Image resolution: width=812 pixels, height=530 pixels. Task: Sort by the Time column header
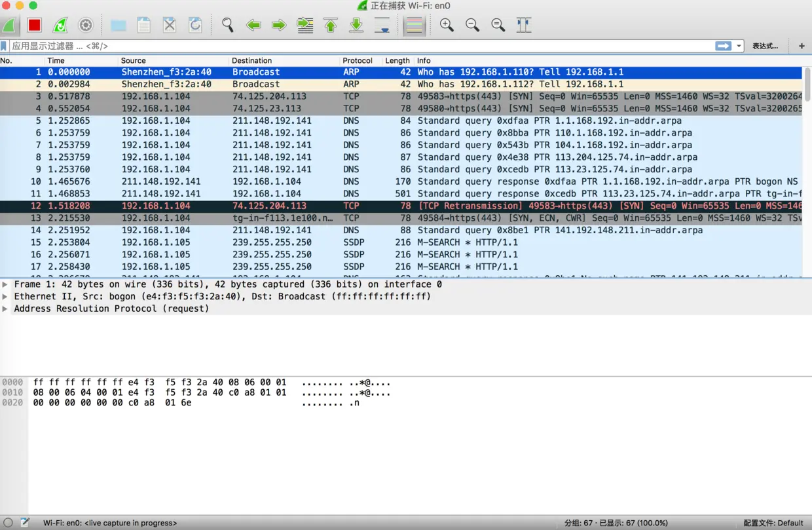[81, 60]
